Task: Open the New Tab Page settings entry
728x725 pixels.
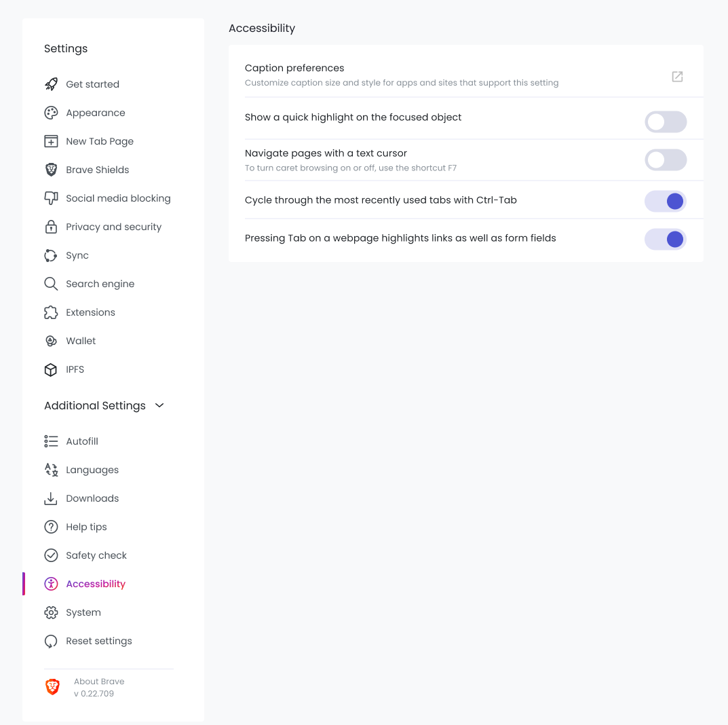Action: point(99,141)
